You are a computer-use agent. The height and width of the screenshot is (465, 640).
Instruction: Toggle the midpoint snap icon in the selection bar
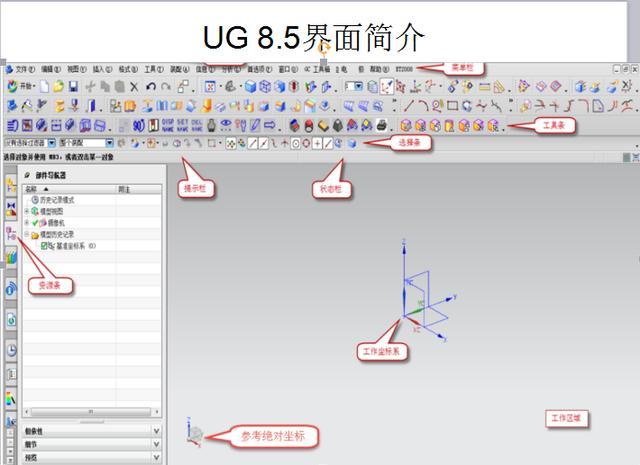pyautogui.click(x=264, y=143)
